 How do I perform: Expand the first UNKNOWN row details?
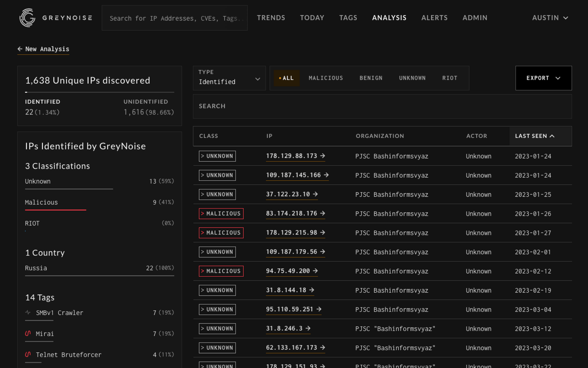(217, 156)
